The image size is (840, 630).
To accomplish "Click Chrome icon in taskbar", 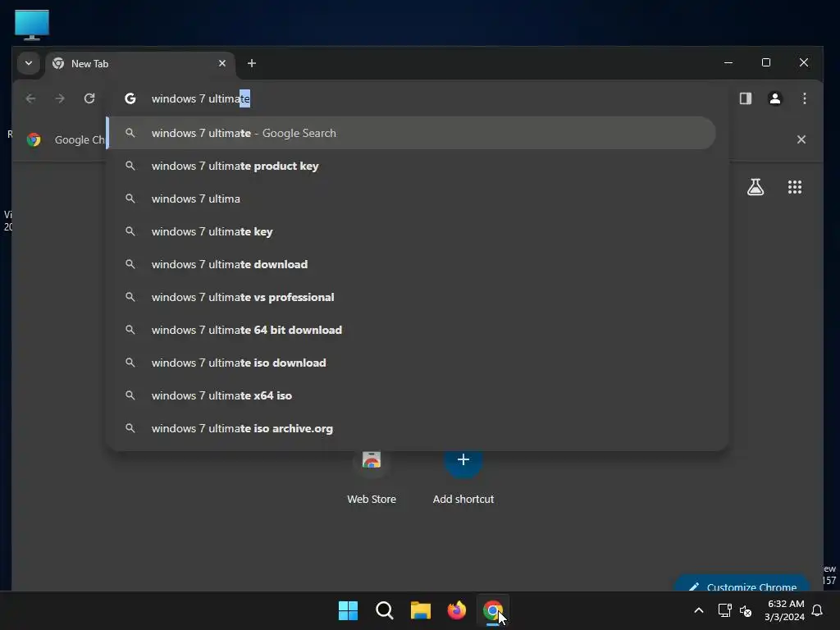I will [x=493, y=610].
